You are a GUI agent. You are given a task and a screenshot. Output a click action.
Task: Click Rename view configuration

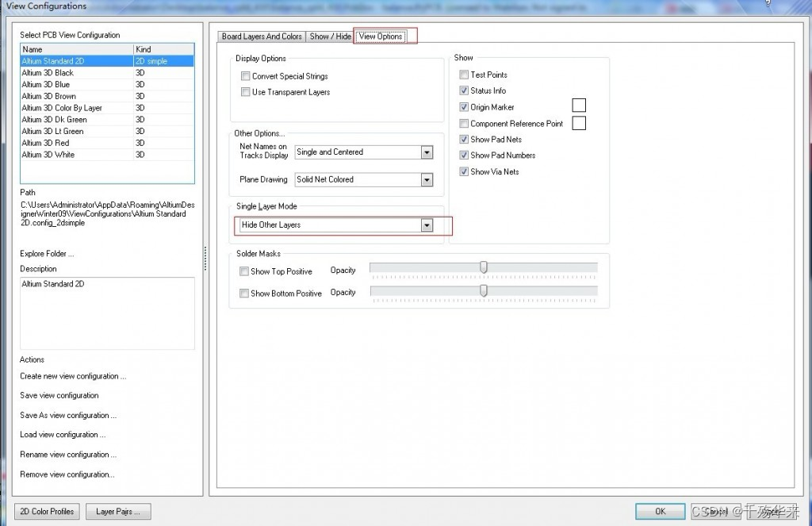click(68, 455)
